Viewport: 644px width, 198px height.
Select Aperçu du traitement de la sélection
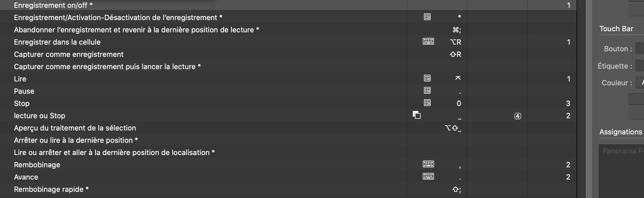[x=75, y=128]
